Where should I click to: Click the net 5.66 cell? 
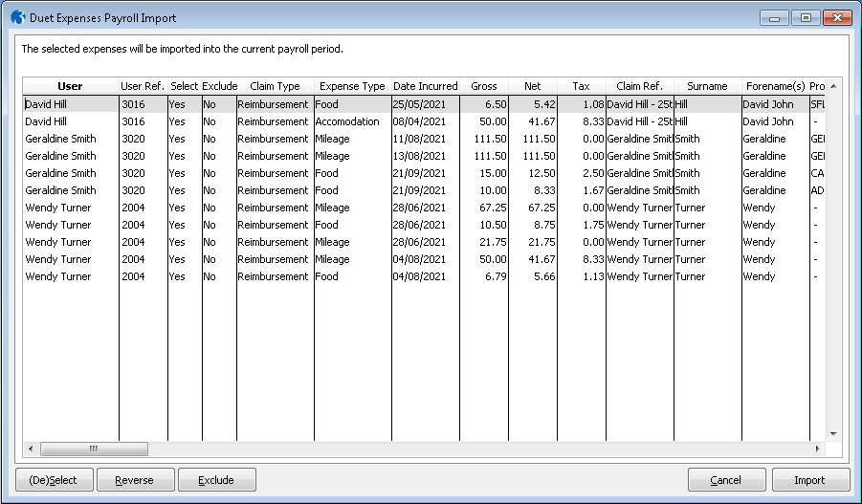point(533,276)
